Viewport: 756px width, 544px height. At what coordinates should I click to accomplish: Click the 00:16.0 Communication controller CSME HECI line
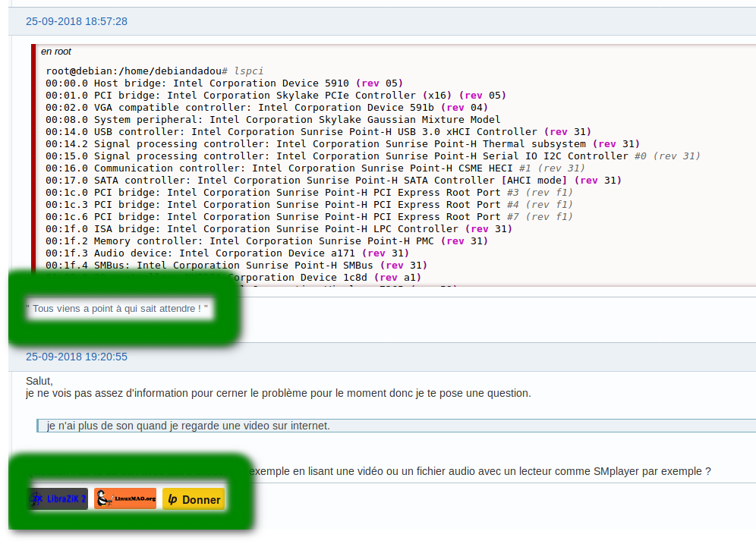tap(315, 168)
